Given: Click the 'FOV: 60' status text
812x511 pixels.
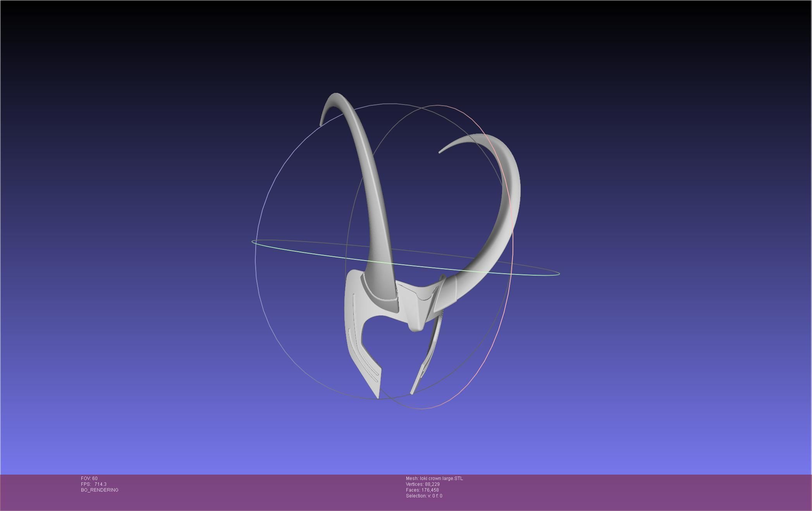Looking at the screenshot, I should coord(89,478).
